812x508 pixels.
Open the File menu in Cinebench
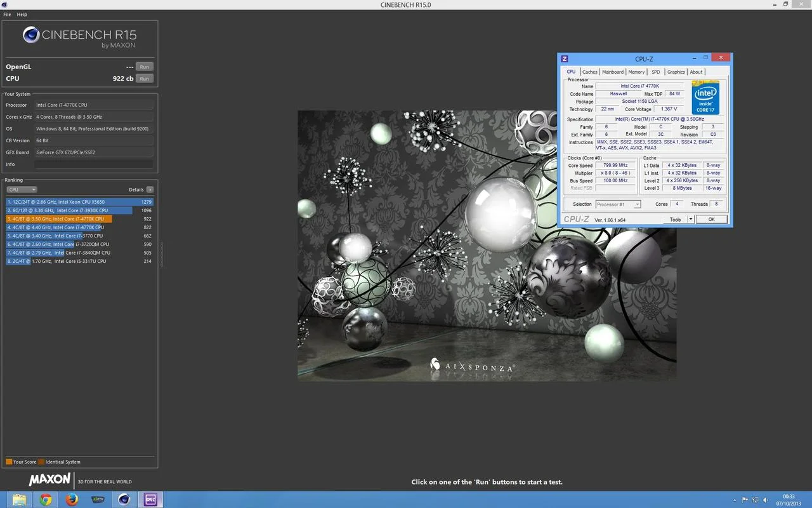(x=7, y=14)
